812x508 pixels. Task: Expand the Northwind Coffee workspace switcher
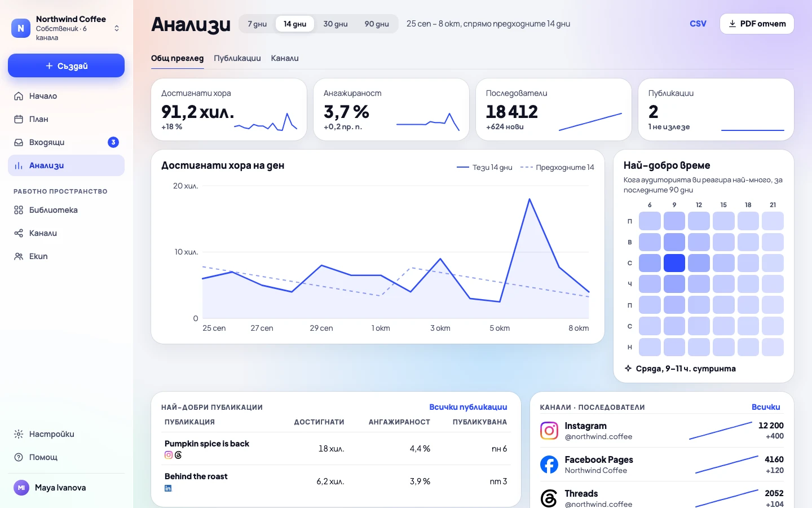[x=117, y=28]
